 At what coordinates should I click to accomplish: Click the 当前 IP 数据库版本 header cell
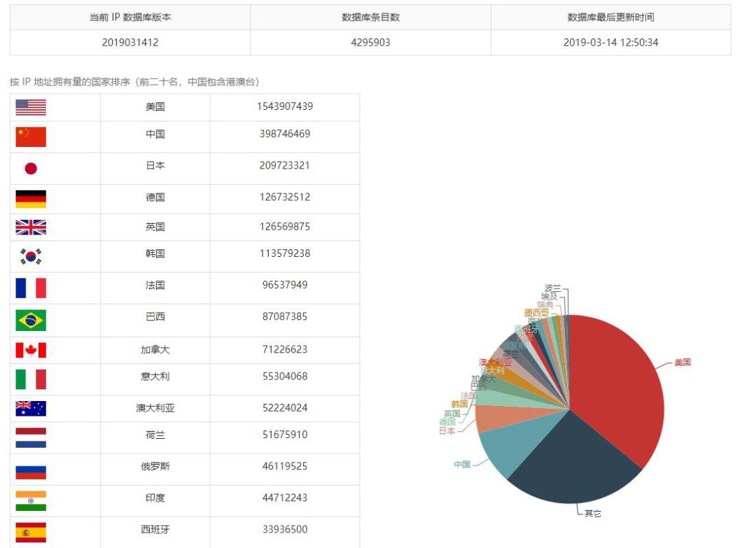[x=130, y=17]
